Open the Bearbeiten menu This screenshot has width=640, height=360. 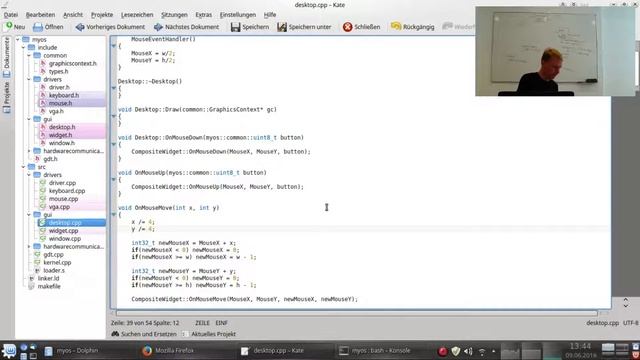tap(40, 15)
